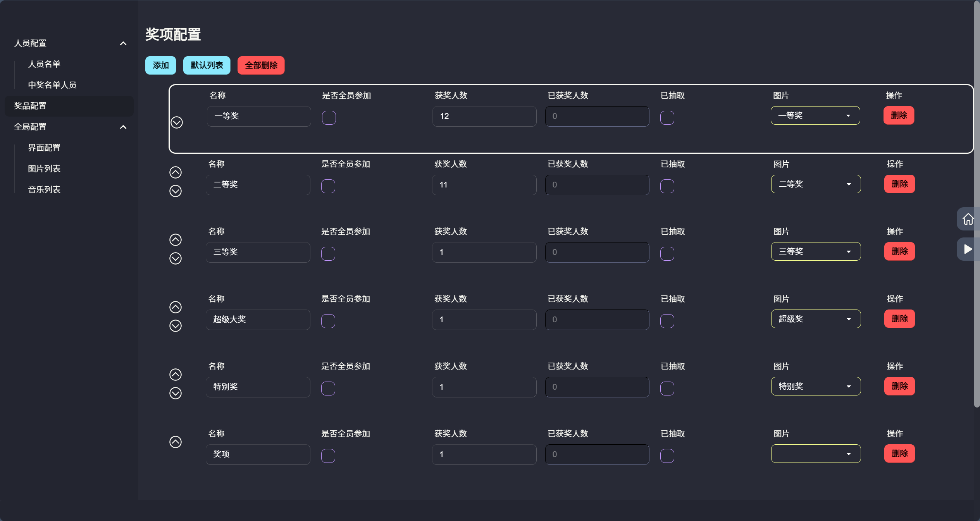The image size is (980, 521).
Task: Go to 图片列表 in sidebar
Action: [x=44, y=169]
